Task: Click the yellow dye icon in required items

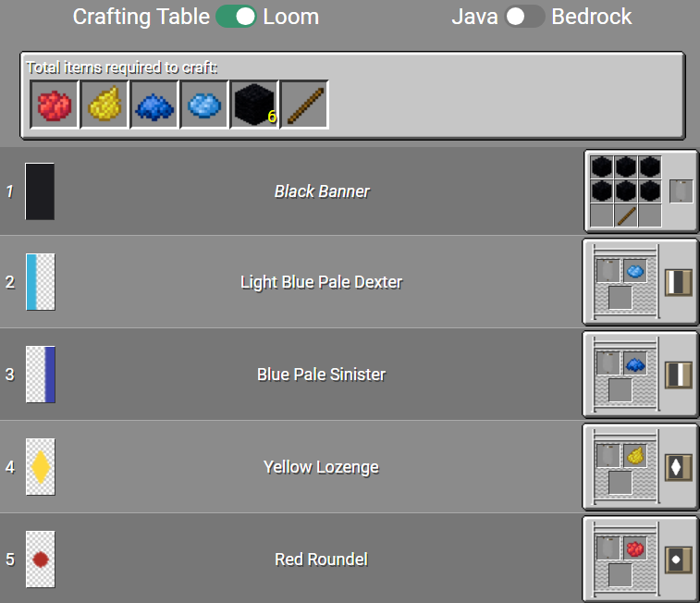Action: 104,105
